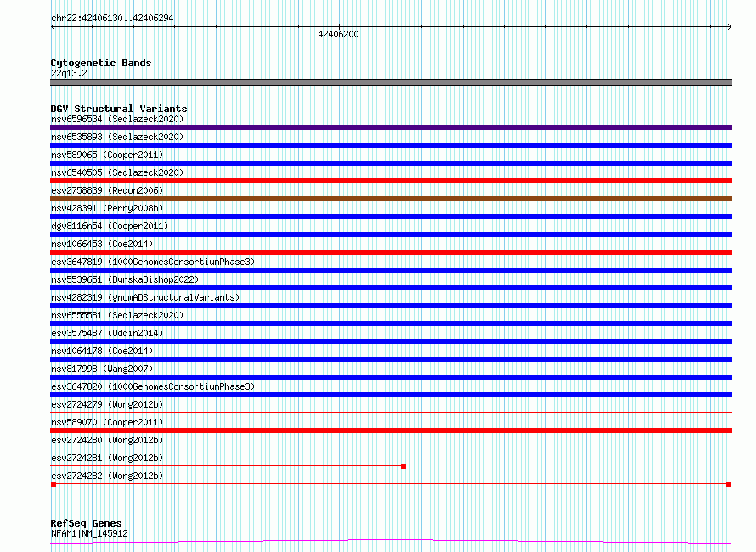756x552 pixels.
Task: Click the left red end block of esv2724282
Action: pyautogui.click(x=54, y=484)
